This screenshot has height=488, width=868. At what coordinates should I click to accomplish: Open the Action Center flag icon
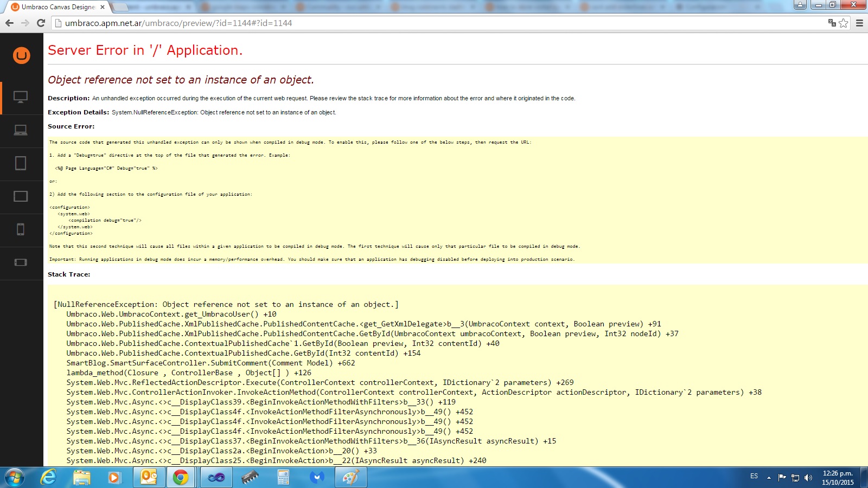(x=782, y=477)
